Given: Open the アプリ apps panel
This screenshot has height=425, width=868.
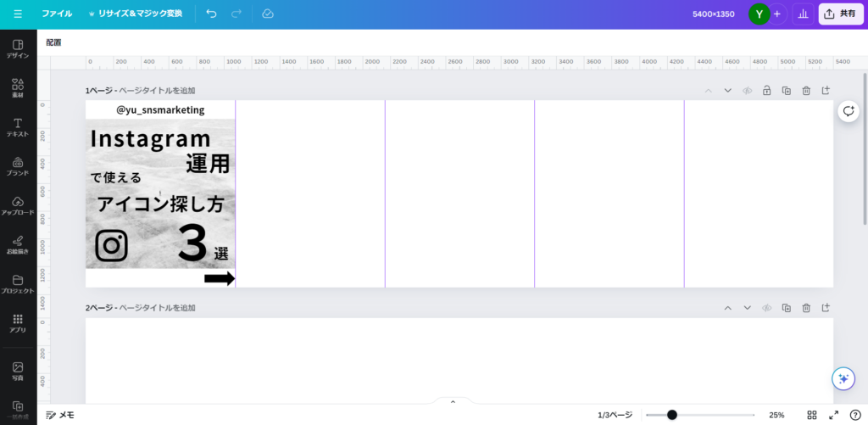Looking at the screenshot, I should (x=18, y=323).
